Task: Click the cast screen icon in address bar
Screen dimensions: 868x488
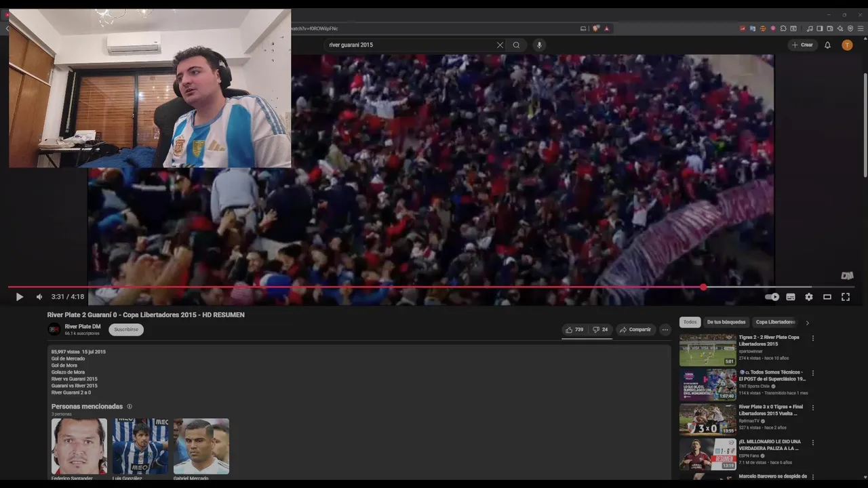Action: point(583,28)
